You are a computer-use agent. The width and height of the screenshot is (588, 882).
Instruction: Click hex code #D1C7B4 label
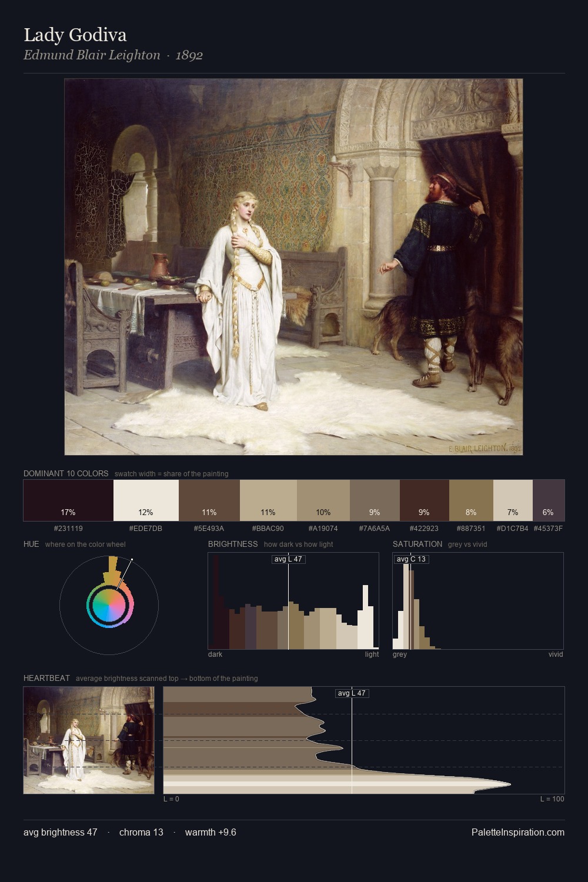[513, 529]
